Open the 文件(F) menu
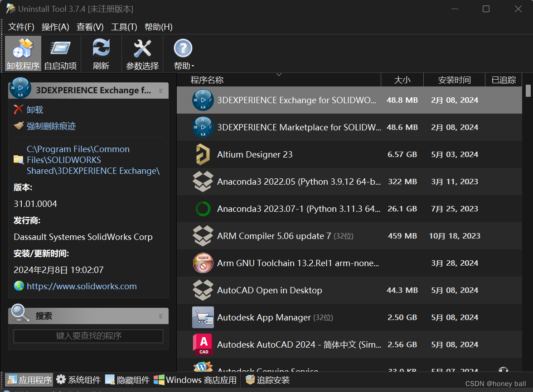The height and width of the screenshot is (392, 533). pos(21,27)
